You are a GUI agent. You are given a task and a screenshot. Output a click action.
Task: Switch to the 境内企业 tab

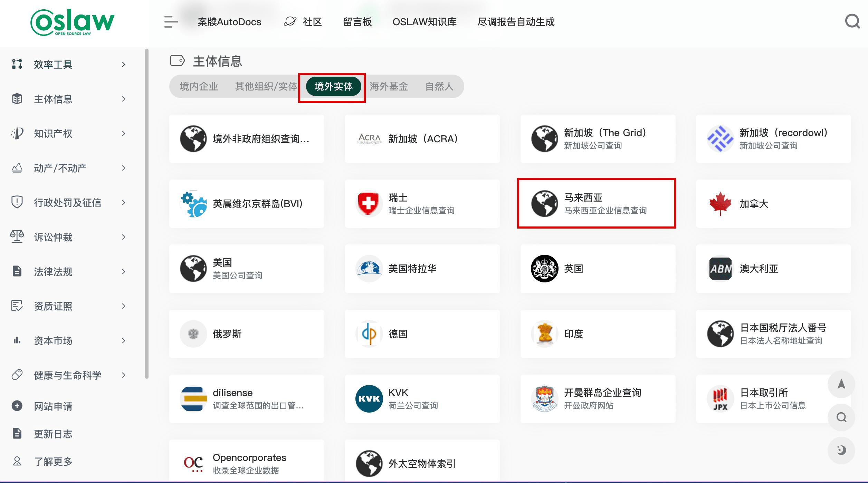tap(199, 86)
